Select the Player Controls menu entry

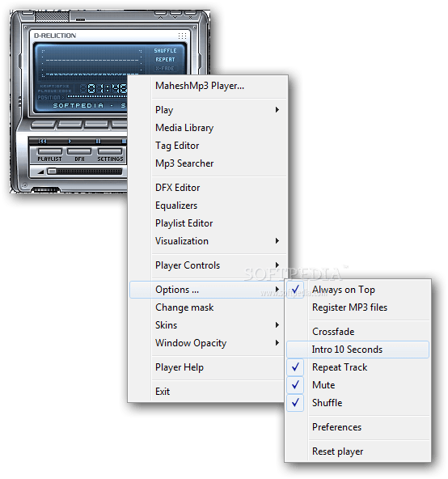(209, 265)
